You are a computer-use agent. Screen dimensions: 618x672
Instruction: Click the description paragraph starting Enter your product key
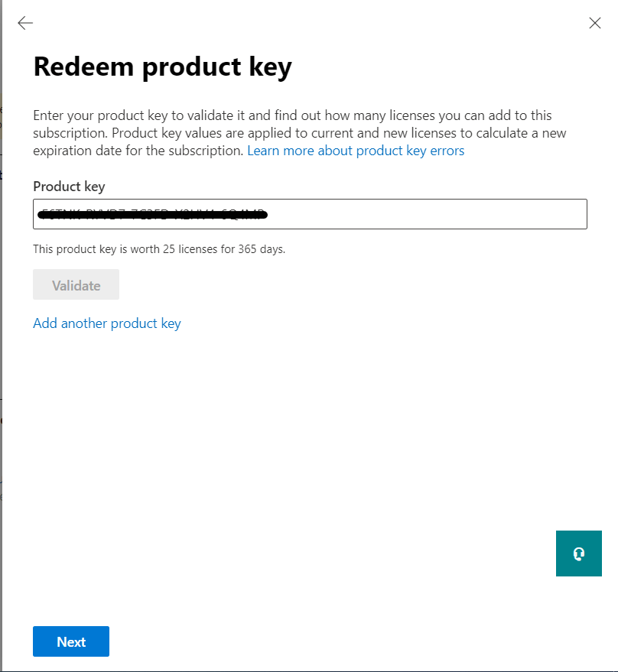coord(299,133)
